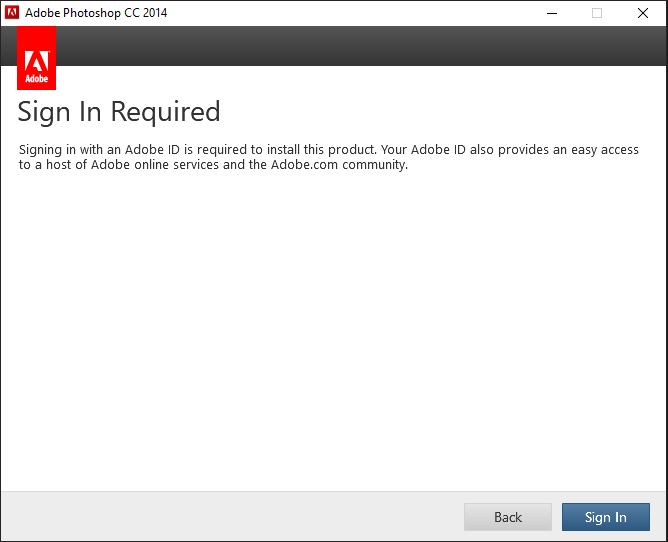Click the Sign In button
Viewport: 668px width, 542px height.
click(x=605, y=517)
